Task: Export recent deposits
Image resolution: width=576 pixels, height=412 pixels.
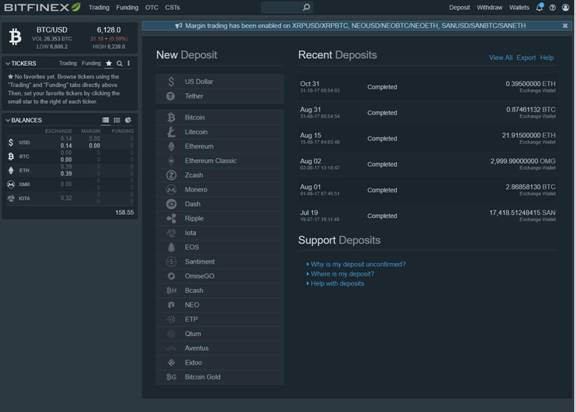Action: tap(526, 58)
